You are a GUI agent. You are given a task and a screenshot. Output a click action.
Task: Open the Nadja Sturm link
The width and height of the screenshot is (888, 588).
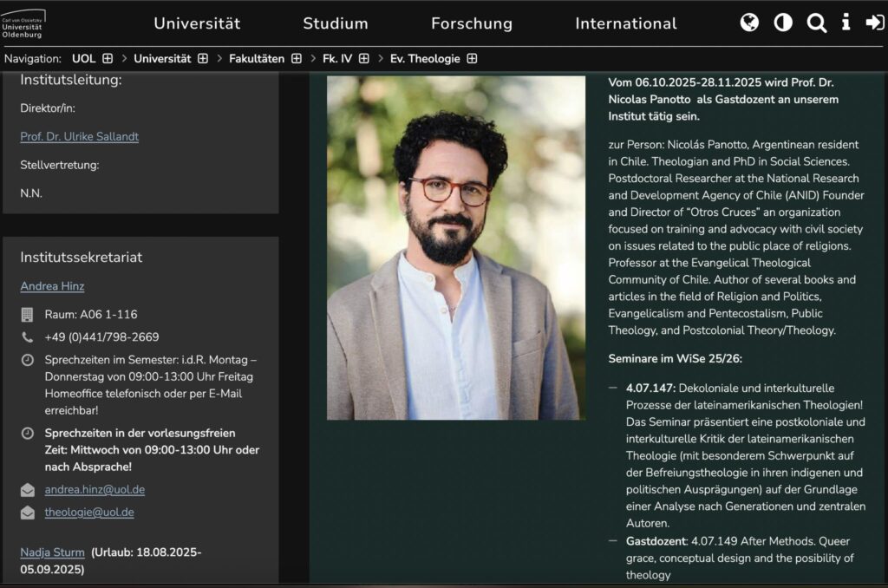(52, 552)
